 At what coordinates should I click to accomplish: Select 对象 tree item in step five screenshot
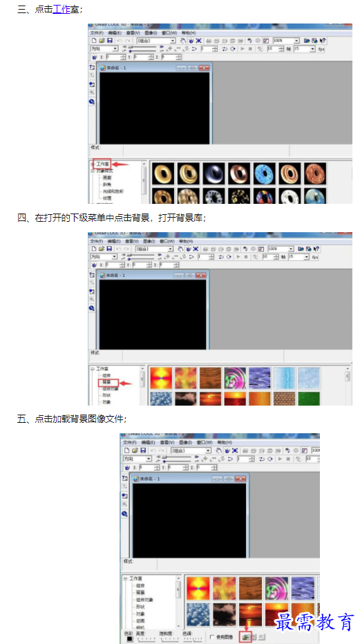[140, 614]
